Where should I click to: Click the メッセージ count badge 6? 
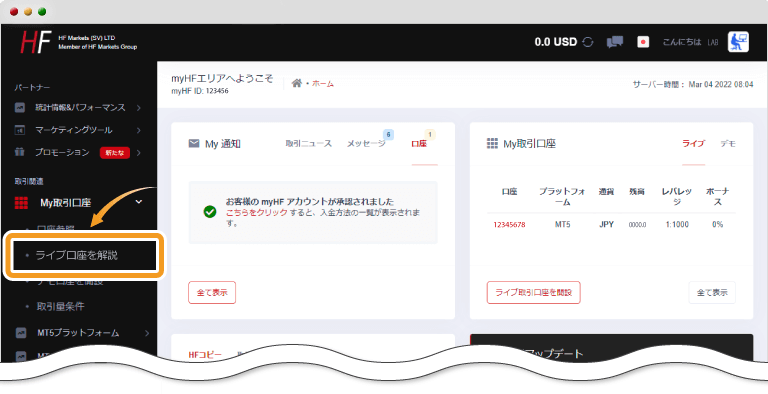[388, 134]
